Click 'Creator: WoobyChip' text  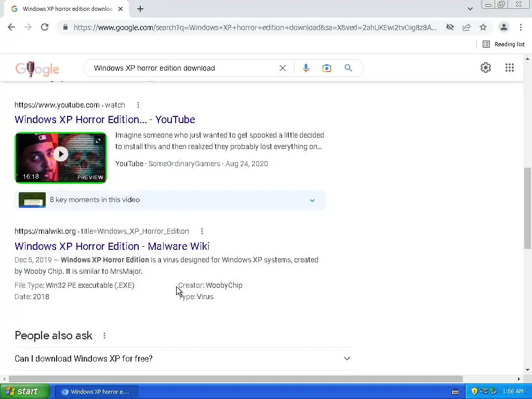(x=210, y=285)
